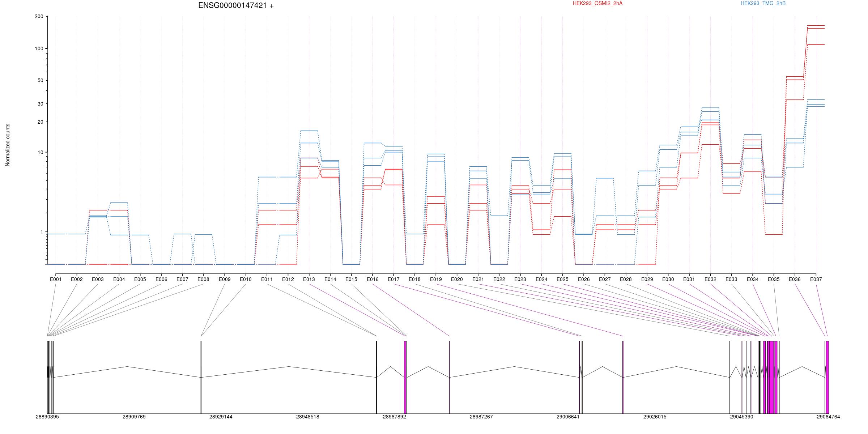Click exon label E009
The height and width of the screenshot is (434, 868).
point(225,279)
